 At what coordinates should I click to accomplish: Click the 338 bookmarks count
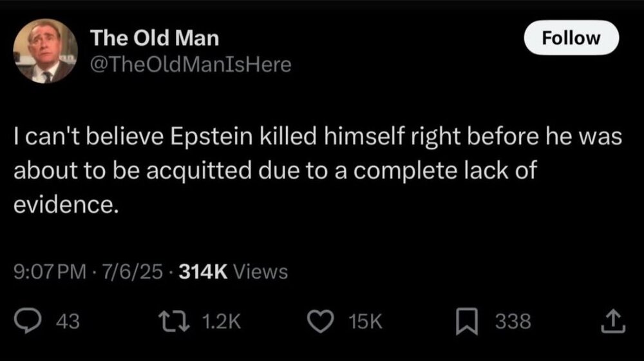click(513, 321)
